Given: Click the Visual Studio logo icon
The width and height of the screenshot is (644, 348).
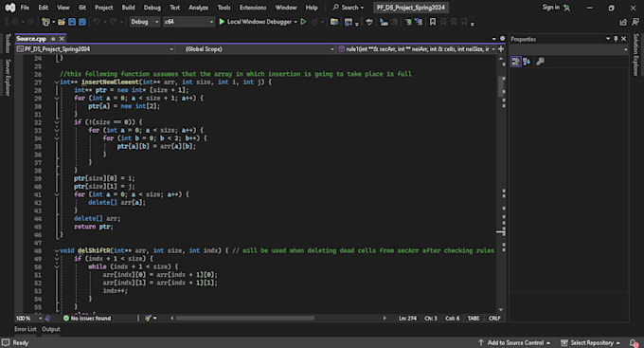Looking at the screenshot, I should coord(10,8).
